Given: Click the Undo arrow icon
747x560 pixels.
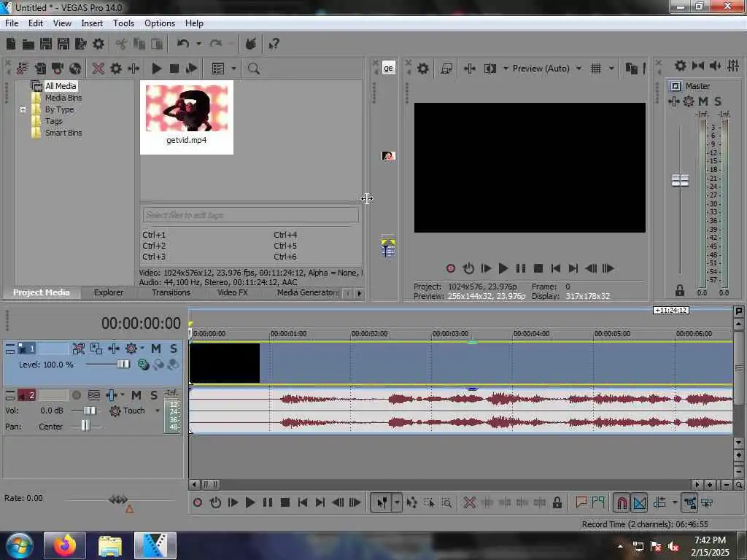Looking at the screenshot, I should coord(183,44).
